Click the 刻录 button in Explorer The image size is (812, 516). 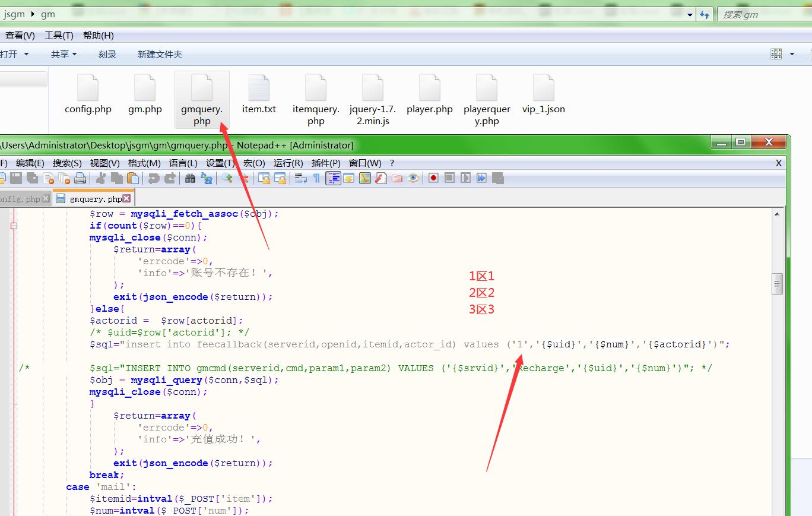pos(107,55)
